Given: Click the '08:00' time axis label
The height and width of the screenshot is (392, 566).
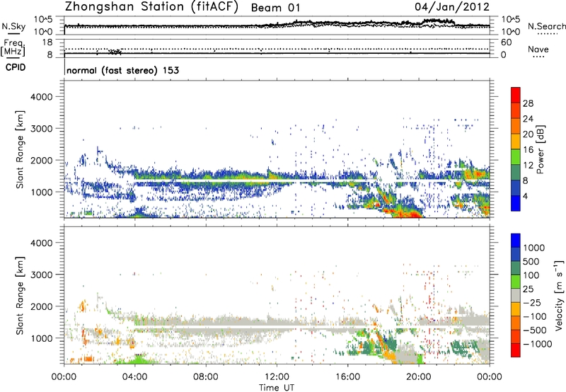Looking at the screenshot, I should pos(206,377).
